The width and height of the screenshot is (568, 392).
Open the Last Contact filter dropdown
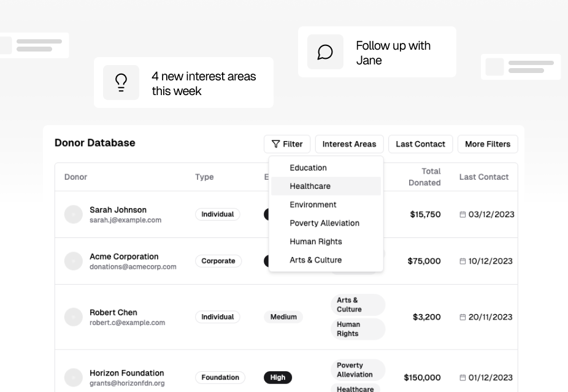click(x=421, y=144)
